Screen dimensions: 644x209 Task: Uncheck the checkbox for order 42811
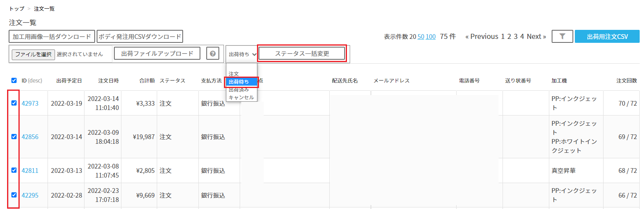click(14, 170)
